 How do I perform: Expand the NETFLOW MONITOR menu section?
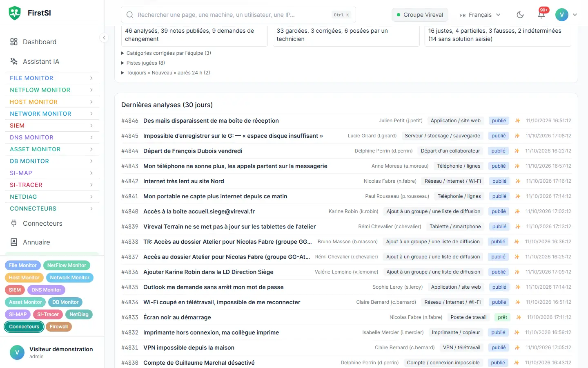coord(52,90)
